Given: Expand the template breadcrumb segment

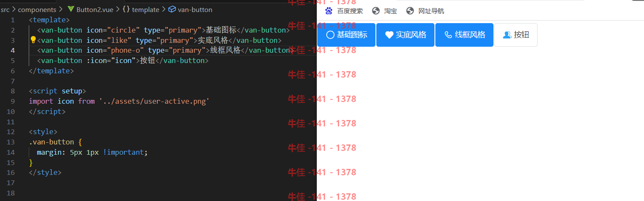Looking at the screenshot, I should pyautogui.click(x=145, y=9).
